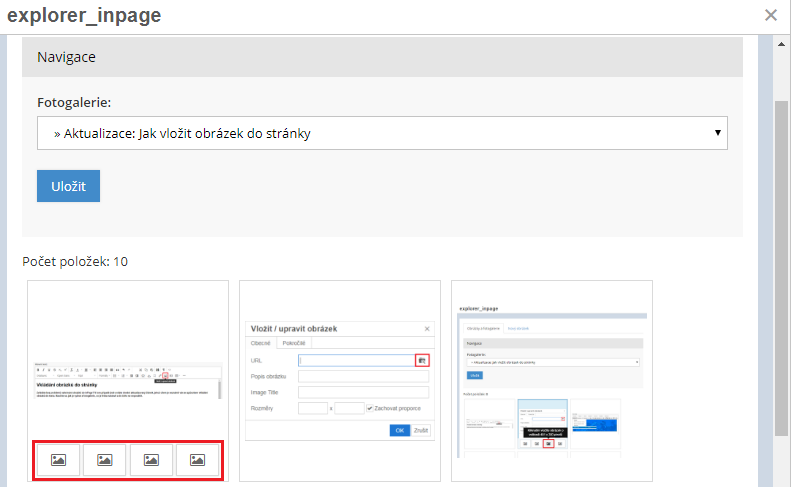Click the fourth image placeholder icon in the red box

198,460
